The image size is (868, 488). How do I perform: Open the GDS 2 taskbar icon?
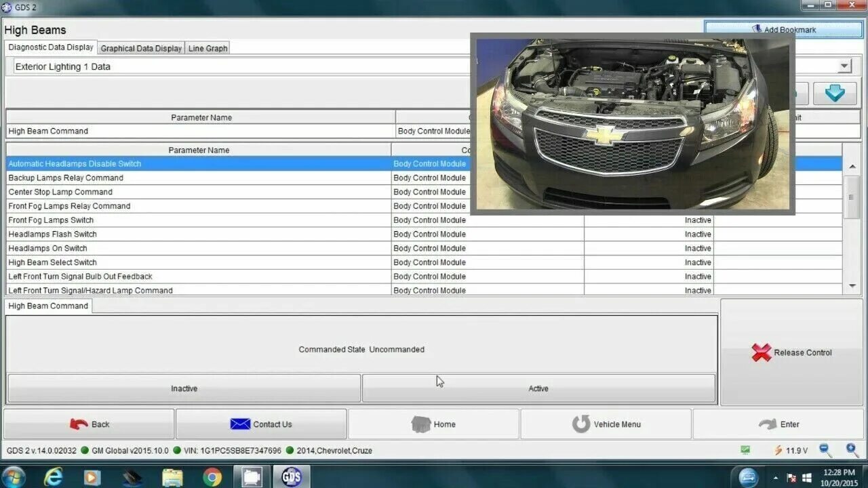click(292, 477)
